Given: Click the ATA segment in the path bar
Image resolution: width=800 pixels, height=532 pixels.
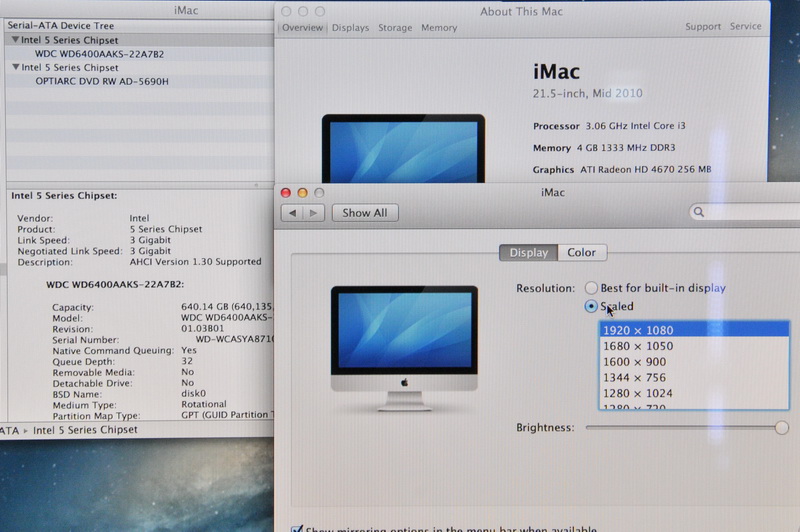Looking at the screenshot, I should tap(10, 430).
